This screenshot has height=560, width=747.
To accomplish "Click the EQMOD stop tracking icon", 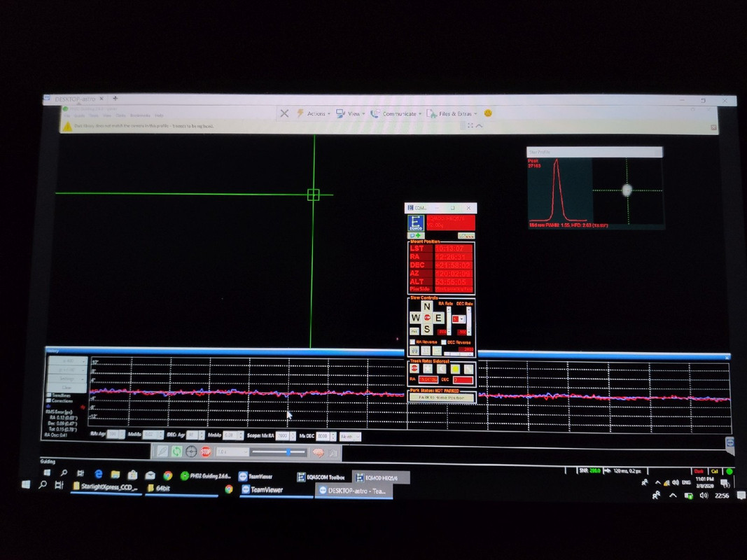I will [414, 369].
